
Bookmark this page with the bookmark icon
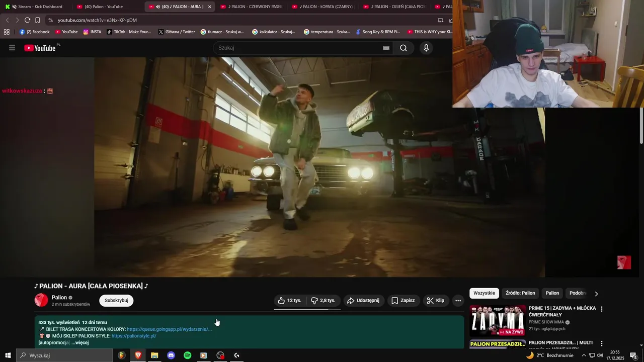coord(37,20)
